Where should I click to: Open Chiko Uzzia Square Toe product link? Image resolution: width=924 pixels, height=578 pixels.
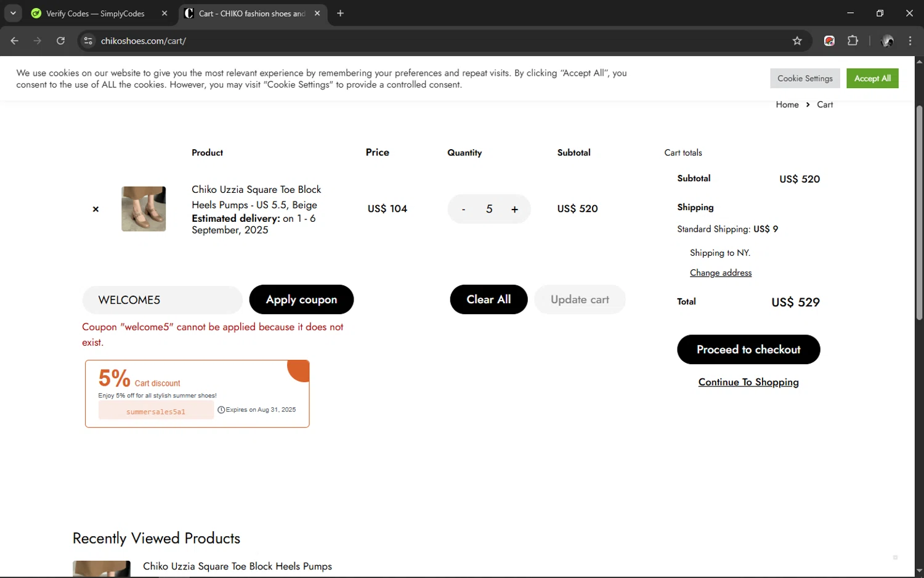click(256, 197)
